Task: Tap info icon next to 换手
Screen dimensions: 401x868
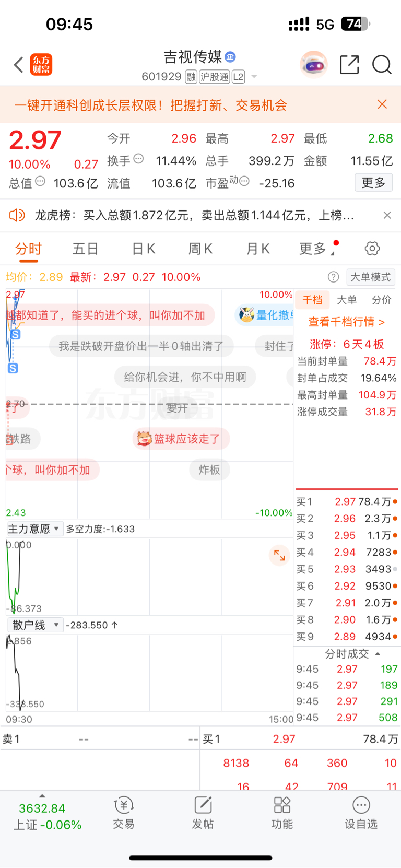Action: (138, 159)
